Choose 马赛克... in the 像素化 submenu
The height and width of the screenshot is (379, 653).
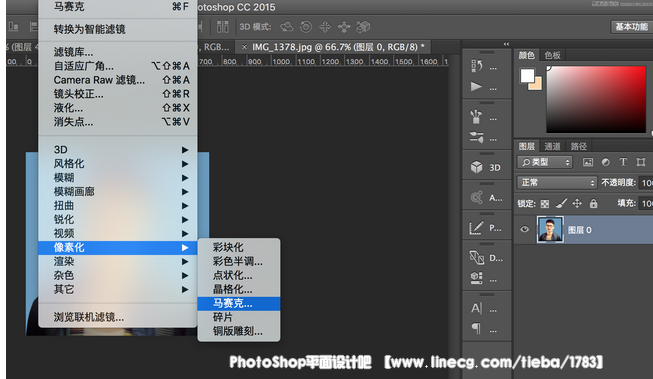pyautogui.click(x=239, y=303)
